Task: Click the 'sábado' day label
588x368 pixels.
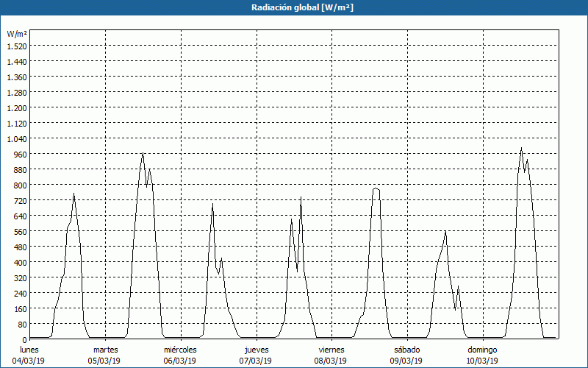Action: coord(407,350)
